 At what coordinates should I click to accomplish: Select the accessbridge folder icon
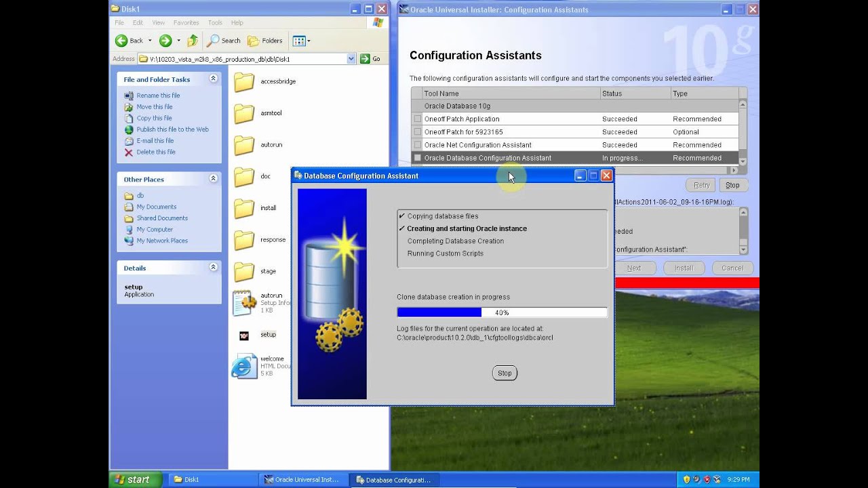pos(244,82)
